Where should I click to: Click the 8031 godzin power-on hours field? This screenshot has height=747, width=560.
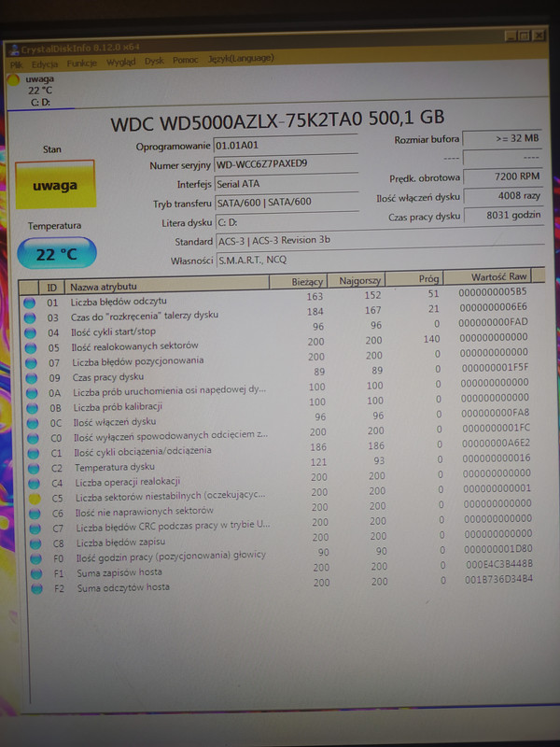click(x=503, y=215)
